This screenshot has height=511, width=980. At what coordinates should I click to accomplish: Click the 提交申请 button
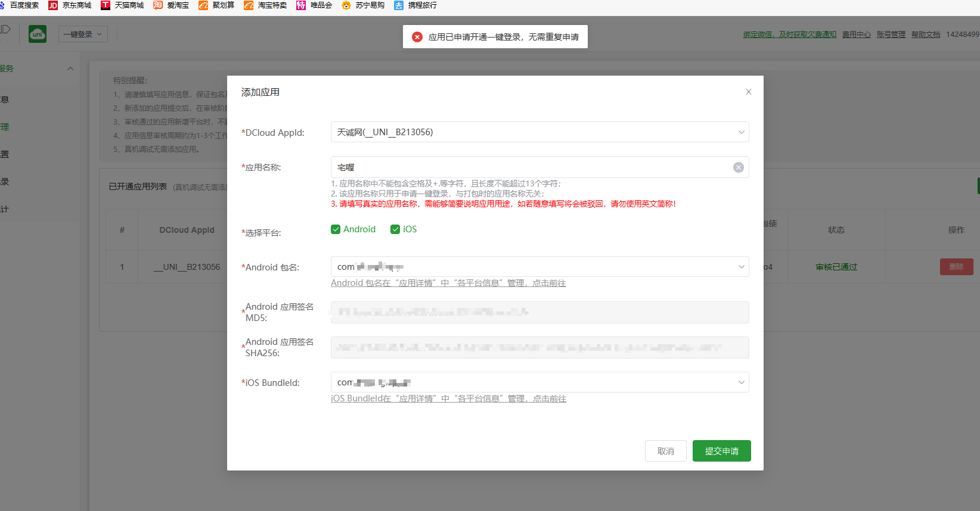click(x=721, y=451)
